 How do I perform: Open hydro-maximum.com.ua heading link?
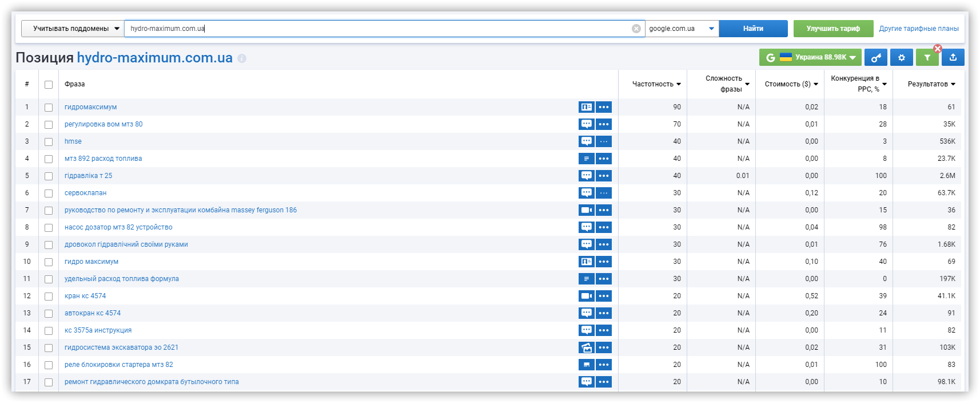point(155,58)
